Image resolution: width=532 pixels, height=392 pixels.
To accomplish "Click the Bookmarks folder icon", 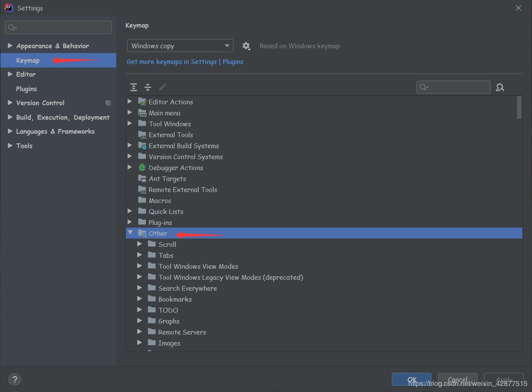I will (x=152, y=299).
